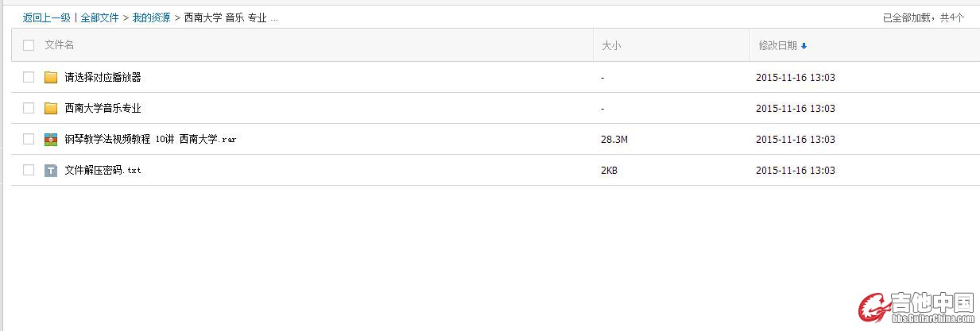Open 全部文件 in the breadcrumb
This screenshot has width=980, height=331.
(x=99, y=17)
